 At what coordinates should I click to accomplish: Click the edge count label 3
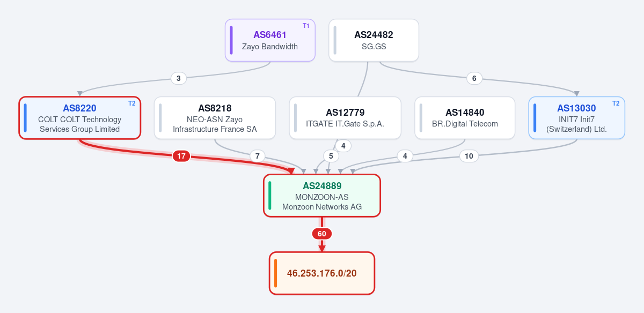tap(178, 78)
